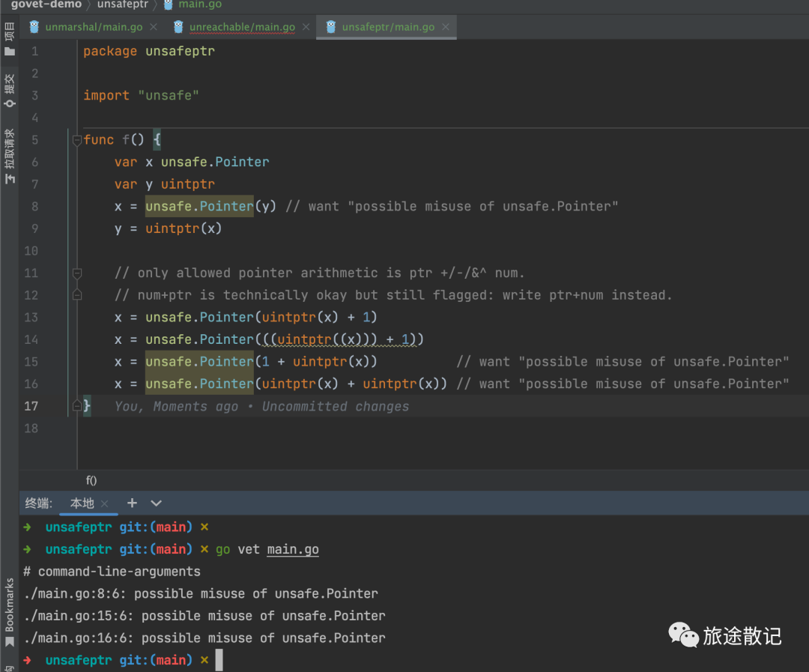Click the ./main.go:15:6 vet output line
809x672 pixels.
(x=204, y=616)
